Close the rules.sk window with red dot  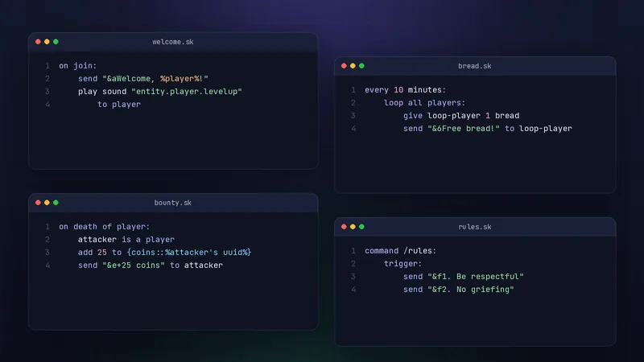[344, 227]
